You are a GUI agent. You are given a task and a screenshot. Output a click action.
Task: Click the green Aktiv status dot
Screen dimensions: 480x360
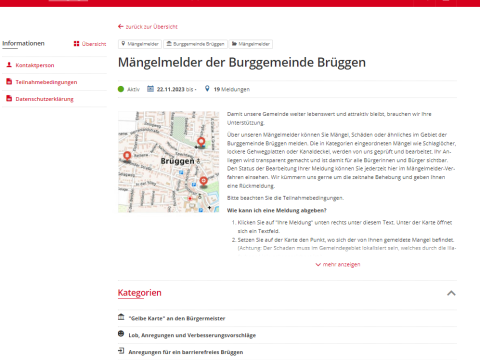121,89
